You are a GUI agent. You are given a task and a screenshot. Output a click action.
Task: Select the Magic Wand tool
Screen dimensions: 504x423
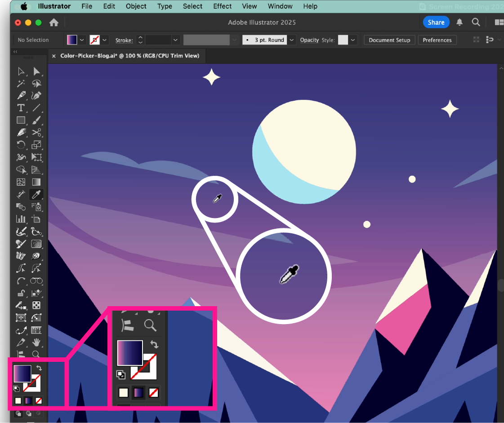tap(21, 84)
